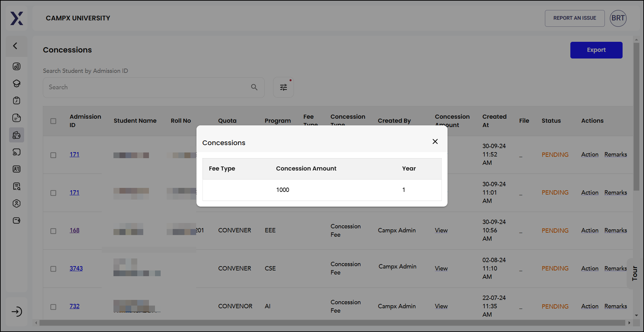This screenshot has width=644, height=332.
Task: Click Action for 11:01 AM row
Action: pyautogui.click(x=589, y=193)
